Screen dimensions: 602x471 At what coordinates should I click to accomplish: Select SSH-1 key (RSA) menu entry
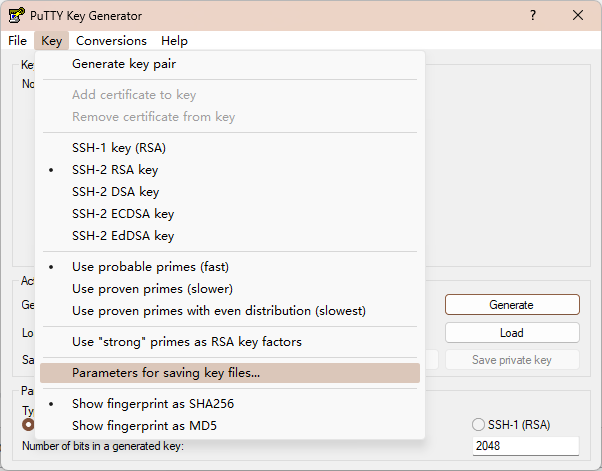(119, 147)
